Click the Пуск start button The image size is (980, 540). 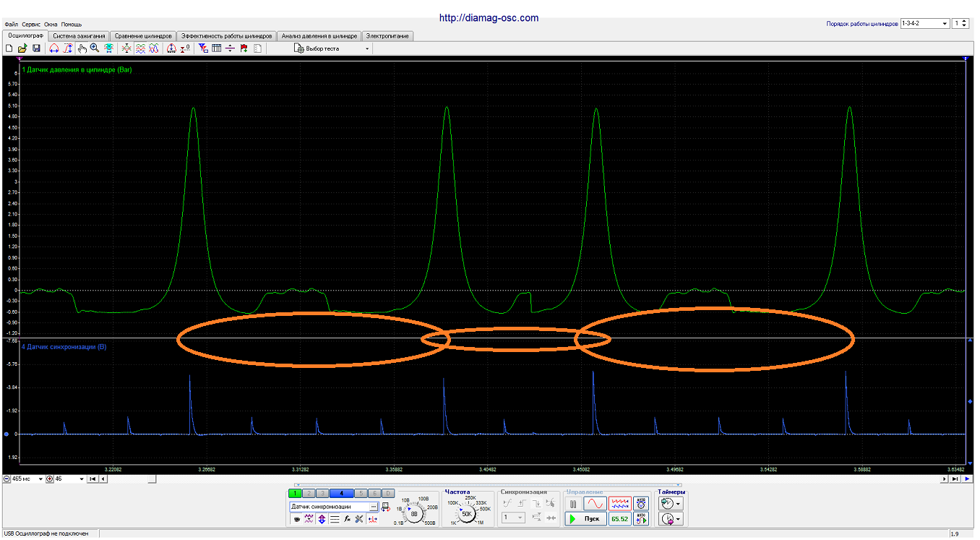click(x=585, y=519)
